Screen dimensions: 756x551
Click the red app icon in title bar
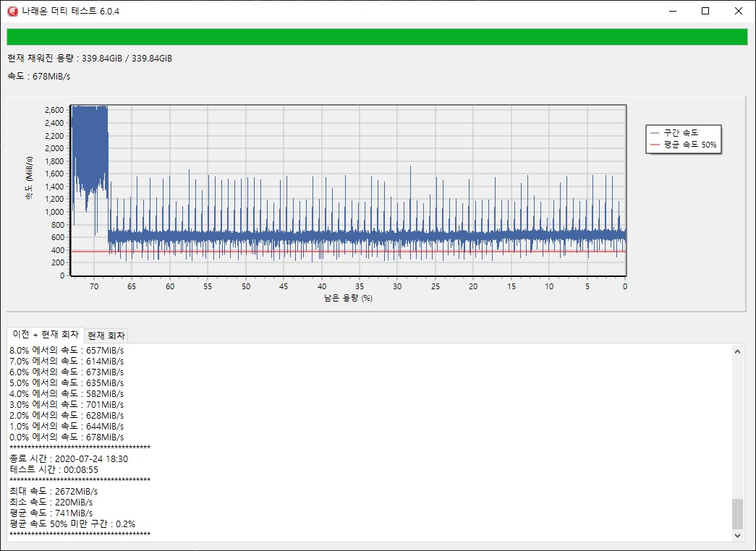coord(12,11)
